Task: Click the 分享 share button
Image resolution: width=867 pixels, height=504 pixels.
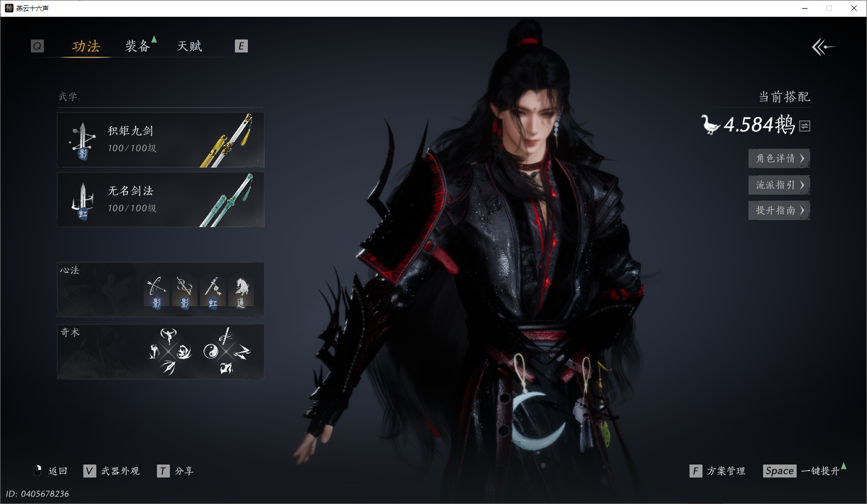Action: pyautogui.click(x=175, y=471)
